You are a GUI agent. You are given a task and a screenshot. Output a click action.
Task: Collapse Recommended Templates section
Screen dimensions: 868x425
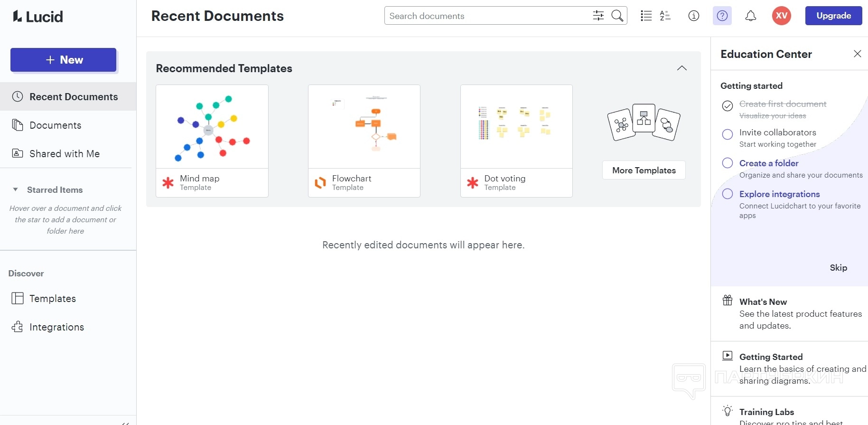coord(682,68)
